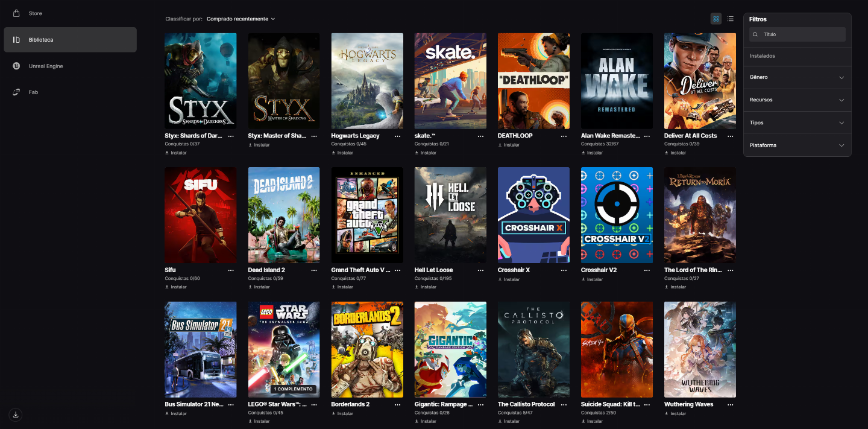Viewport: 868px width, 429px height.
Task: Open three-dot menu for Grand Theft Auto V
Action: (397, 271)
